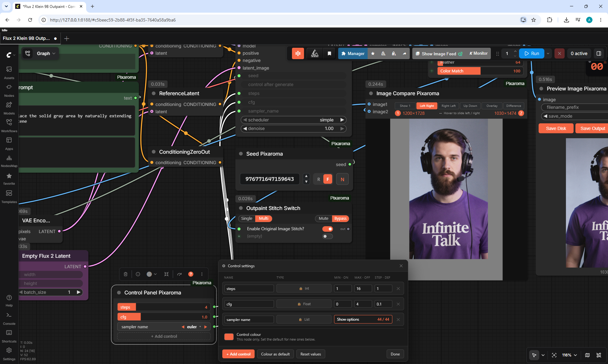Screen dimensions: 608x364
Task: Switch to Overlay compare mode
Action: [492, 106]
